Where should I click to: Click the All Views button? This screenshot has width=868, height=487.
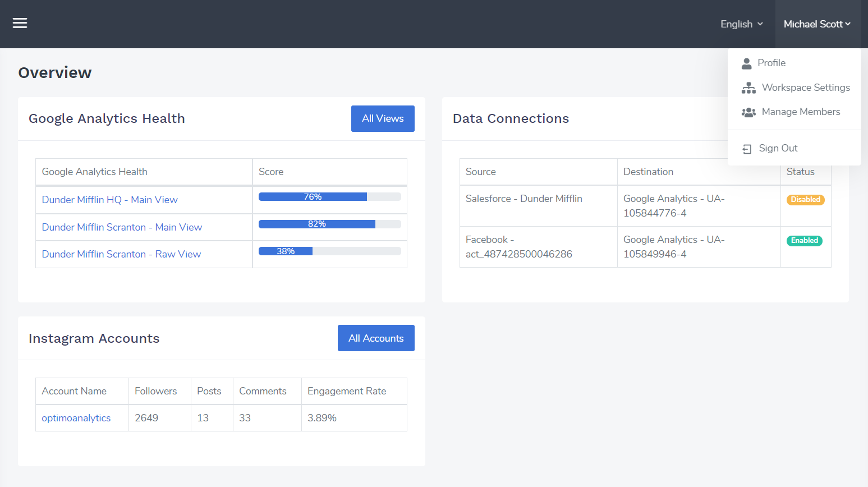(x=383, y=118)
